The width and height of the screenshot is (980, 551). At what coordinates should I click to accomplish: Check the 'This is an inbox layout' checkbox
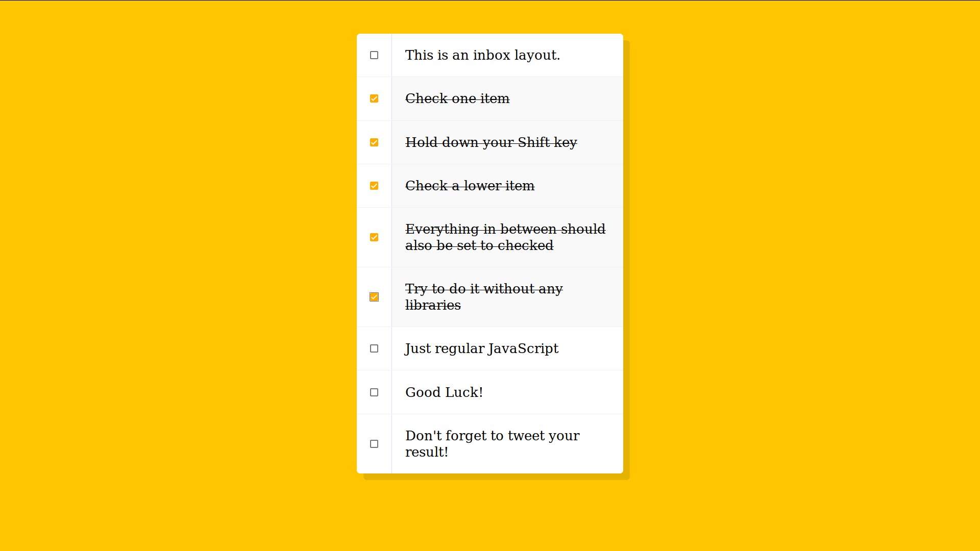click(374, 55)
